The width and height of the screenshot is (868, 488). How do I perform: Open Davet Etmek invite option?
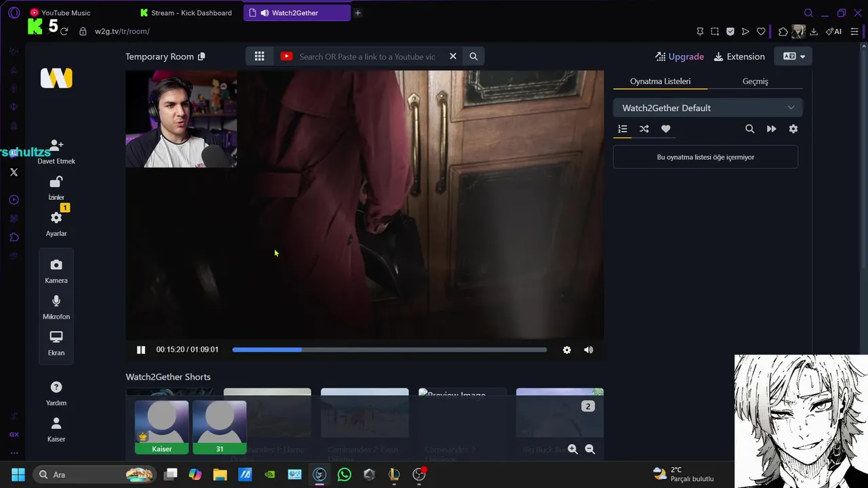(56, 152)
